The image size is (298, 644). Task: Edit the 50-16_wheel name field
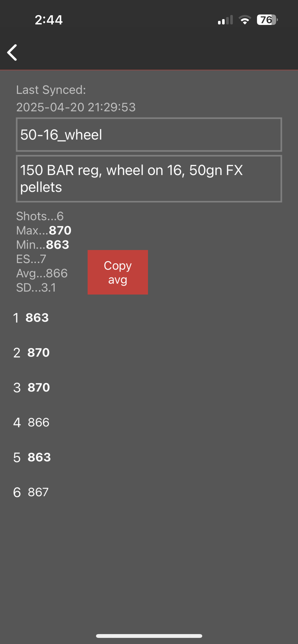149,135
